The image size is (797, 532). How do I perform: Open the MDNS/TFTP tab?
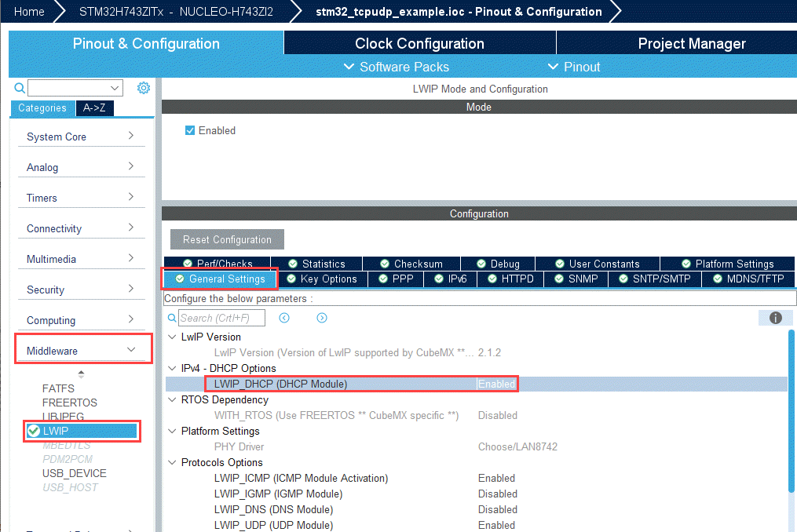pos(749,279)
